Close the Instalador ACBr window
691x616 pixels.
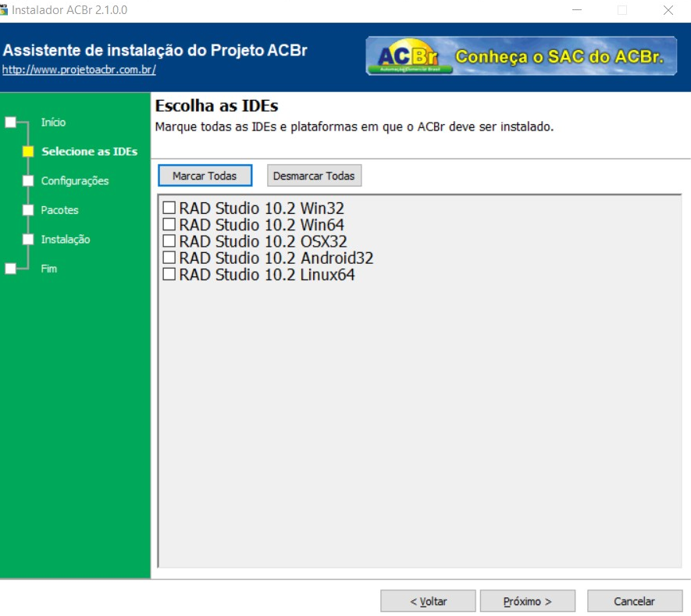[668, 9]
